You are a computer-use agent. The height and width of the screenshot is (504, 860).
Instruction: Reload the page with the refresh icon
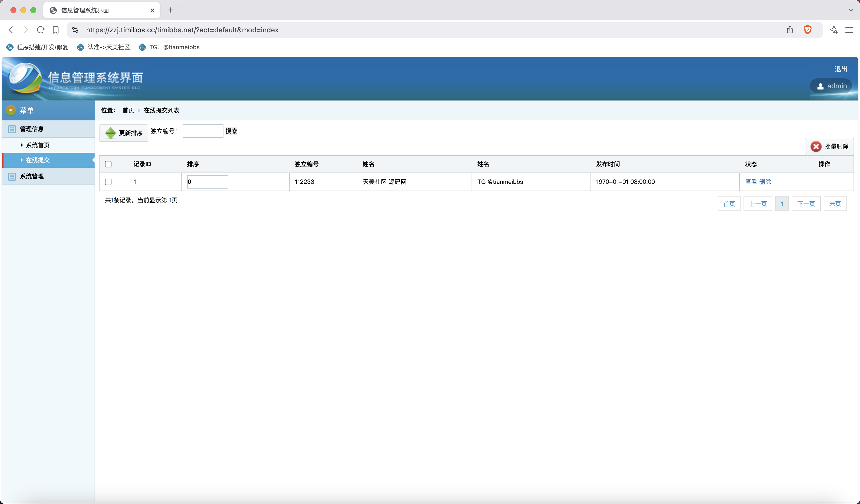41,30
